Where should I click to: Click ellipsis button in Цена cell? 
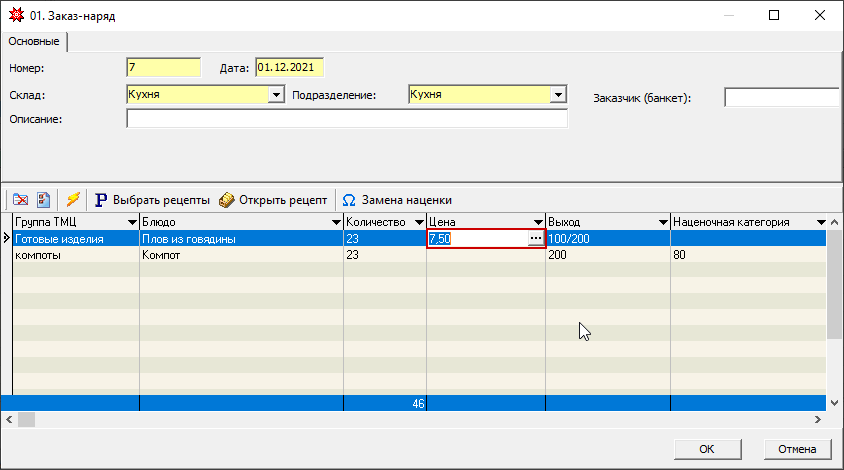pyautogui.click(x=536, y=239)
